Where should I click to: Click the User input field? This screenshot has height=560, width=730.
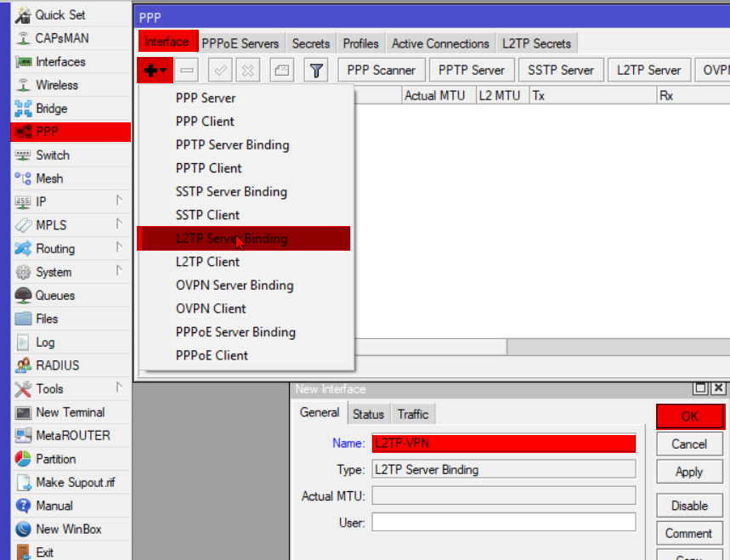[x=503, y=522]
